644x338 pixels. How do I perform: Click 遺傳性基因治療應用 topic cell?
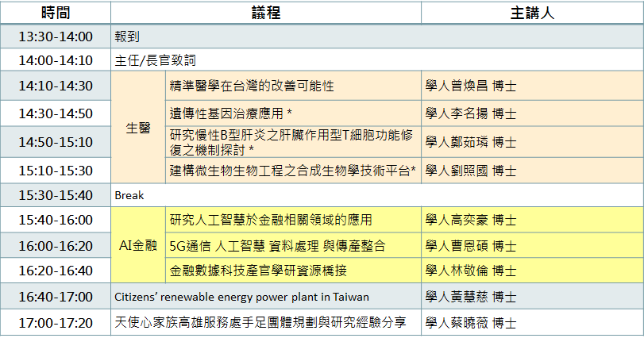click(293, 113)
